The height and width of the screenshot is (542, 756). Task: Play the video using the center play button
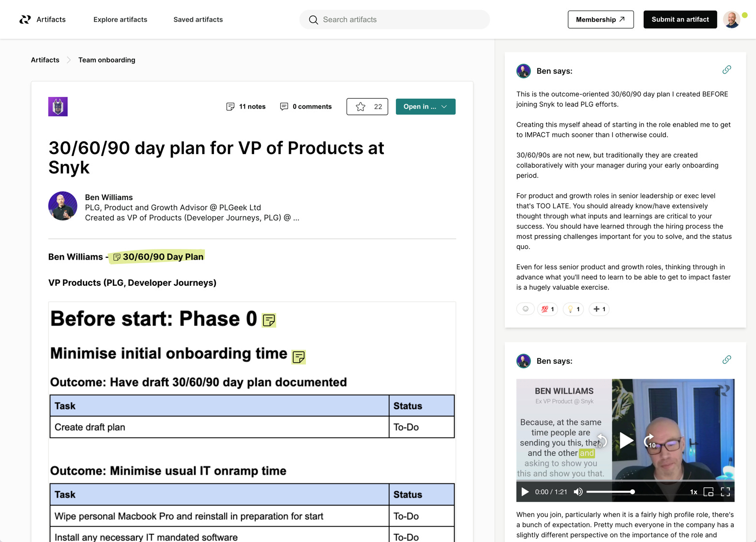626,440
